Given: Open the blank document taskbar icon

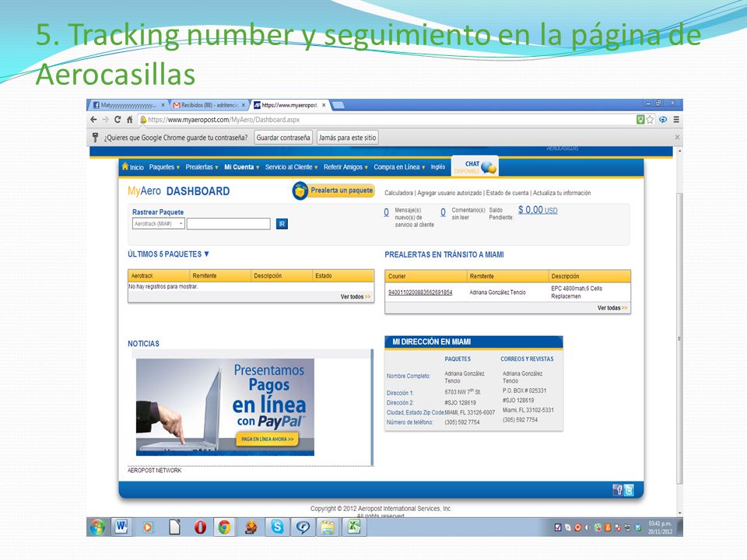Looking at the screenshot, I should [175, 527].
